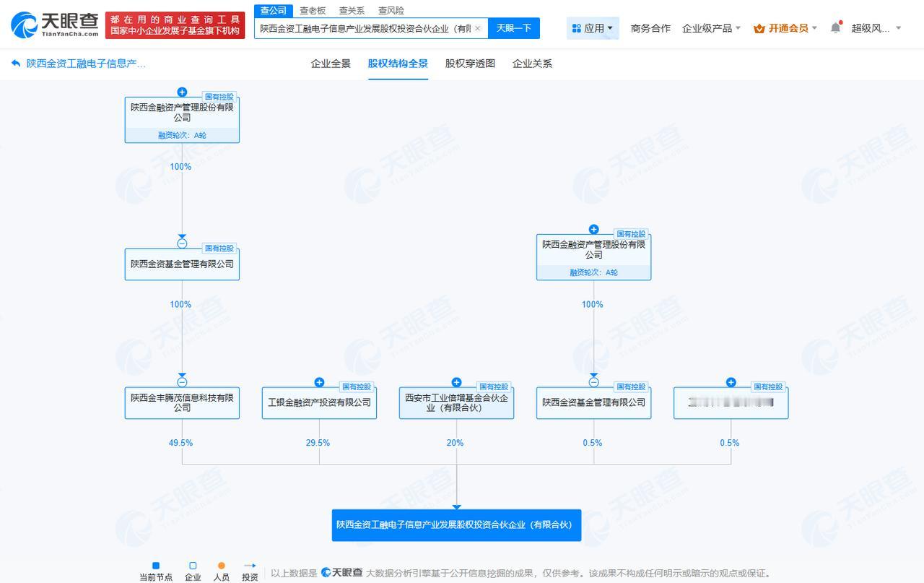Viewport: 924px width, 583px height.
Task: Click the 工银金融资产投资有限公司 node
Action: click(x=319, y=403)
